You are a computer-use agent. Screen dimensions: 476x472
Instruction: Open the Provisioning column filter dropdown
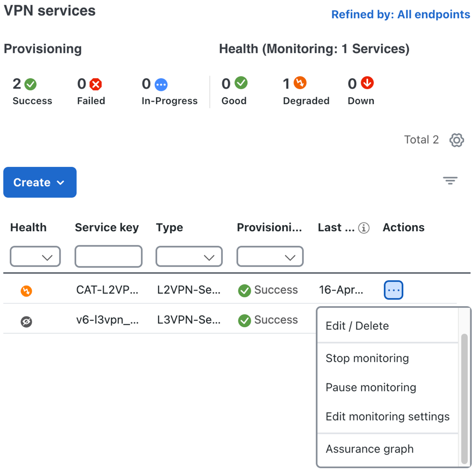tap(270, 257)
